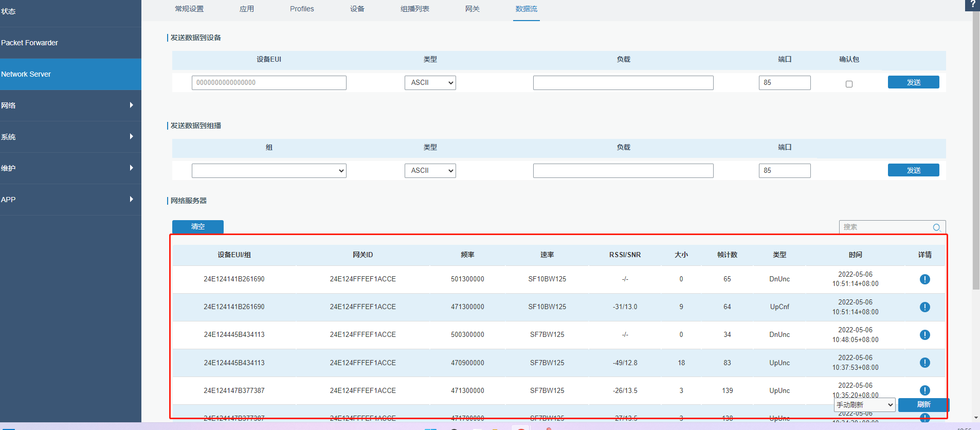This screenshot has height=430, width=980.
Task: Click the help question mark icon
Action: pos(972,5)
